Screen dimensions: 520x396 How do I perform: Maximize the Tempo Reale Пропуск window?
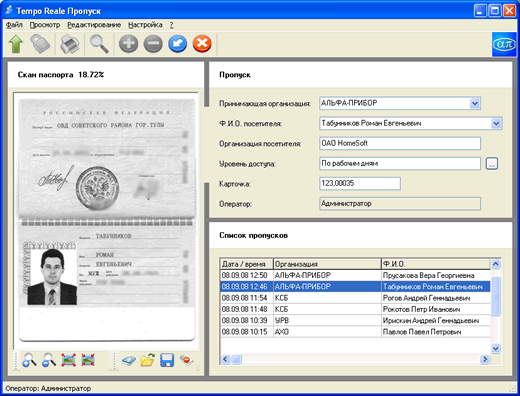495,11
